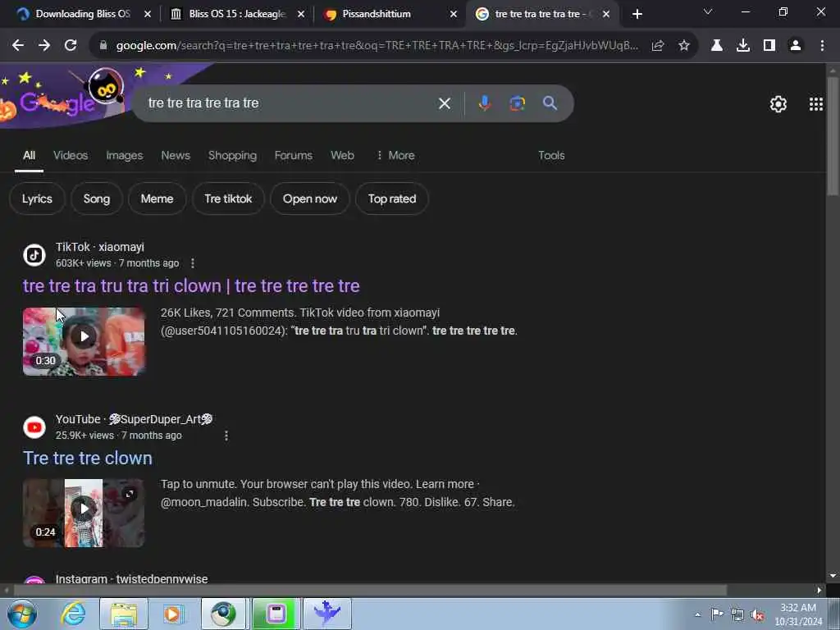Open the Windows Start menu
Image resolution: width=840 pixels, height=630 pixels.
point(21,614)
